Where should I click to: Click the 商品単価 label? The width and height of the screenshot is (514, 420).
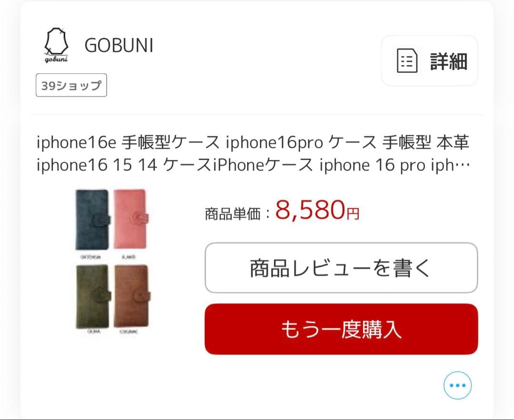tap(233, 214)
